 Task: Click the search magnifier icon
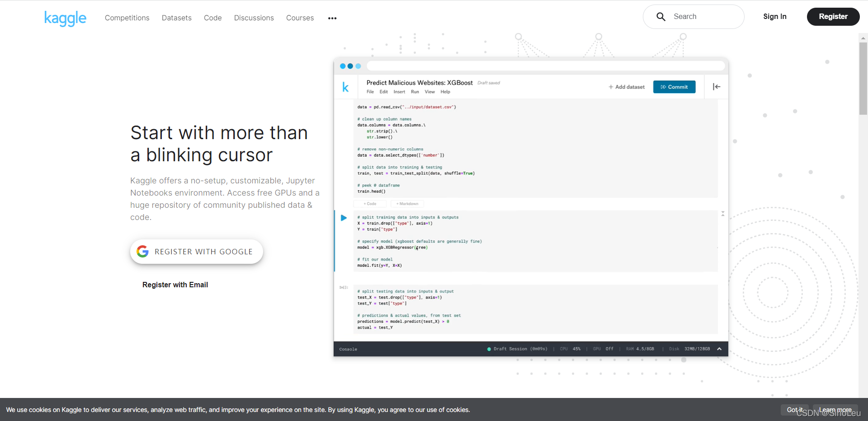point(660,17)
